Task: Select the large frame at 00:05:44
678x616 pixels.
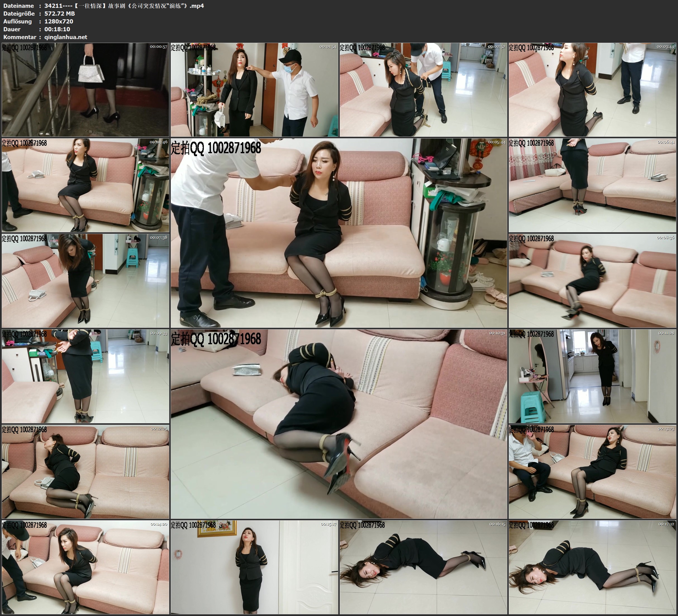Action: [x=339, y=233]
